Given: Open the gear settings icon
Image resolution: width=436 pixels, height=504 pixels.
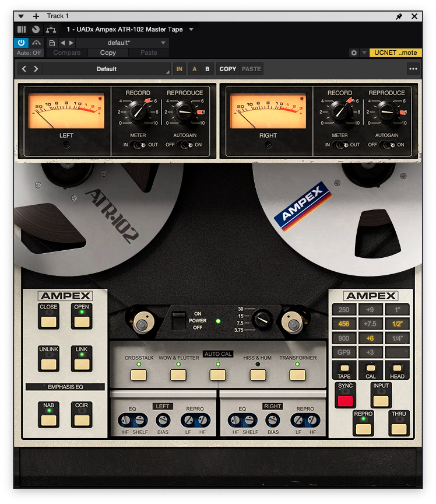Looking at the screenshot, I should [354, 52].
